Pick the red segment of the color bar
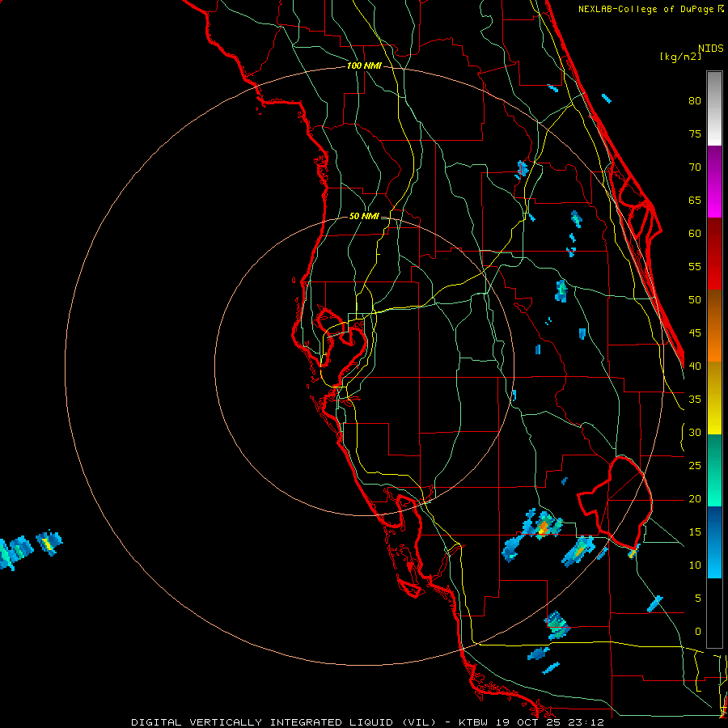This screenshot has width=728, height=728. pos(714,254)
